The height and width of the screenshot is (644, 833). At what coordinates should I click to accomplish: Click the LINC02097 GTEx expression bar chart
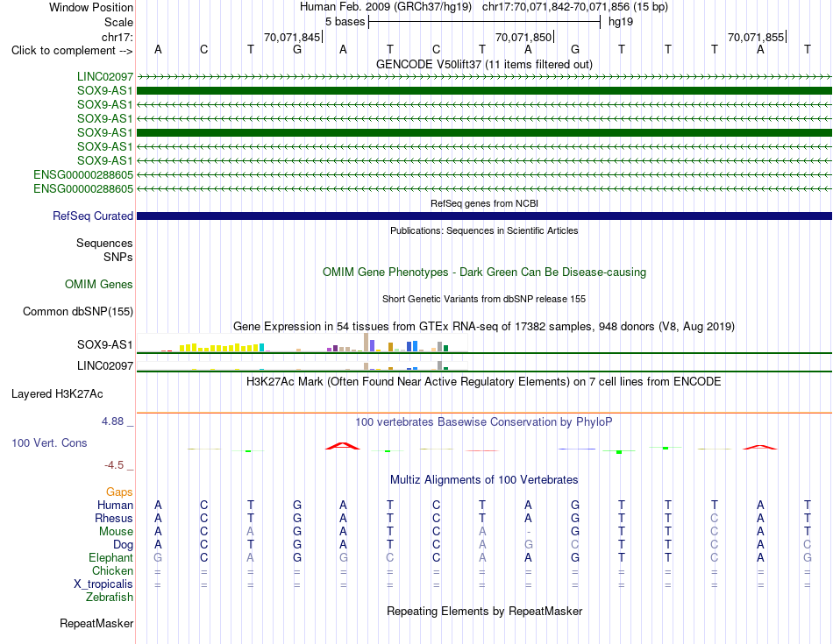click(x=303, y=365)
